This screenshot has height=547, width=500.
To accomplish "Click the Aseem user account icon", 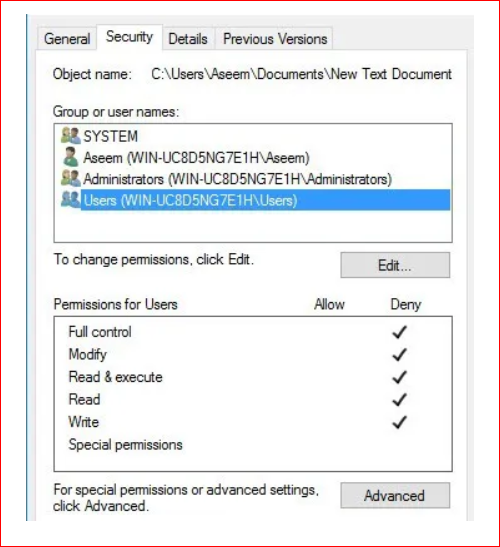I will point(70,157).
